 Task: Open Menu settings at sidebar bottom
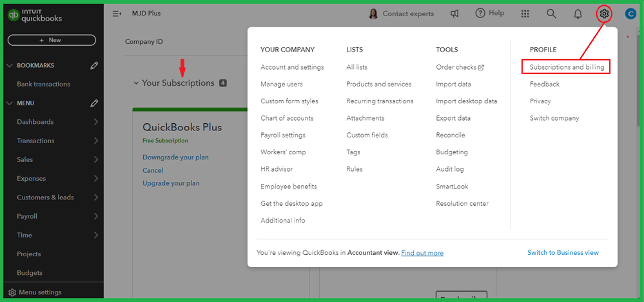tap(40, 292)
